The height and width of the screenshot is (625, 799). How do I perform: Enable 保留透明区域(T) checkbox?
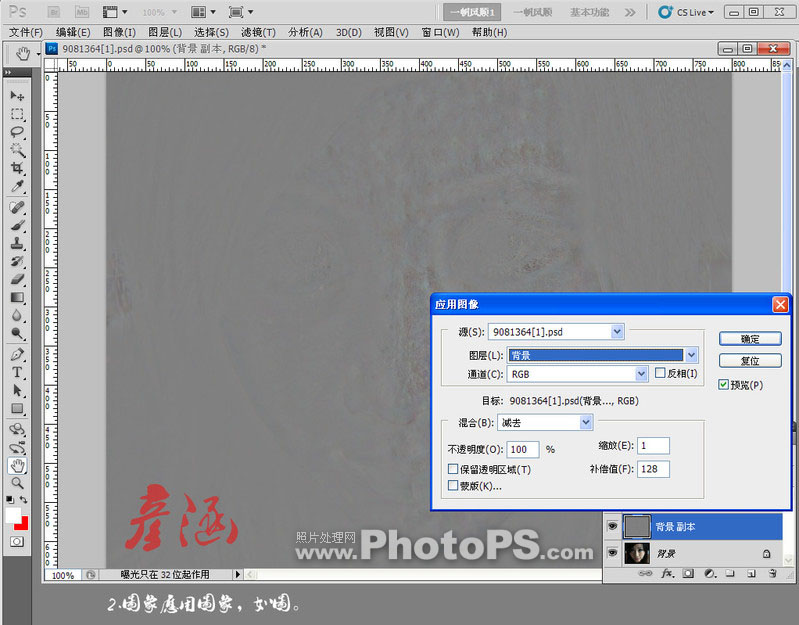point(452,469)
